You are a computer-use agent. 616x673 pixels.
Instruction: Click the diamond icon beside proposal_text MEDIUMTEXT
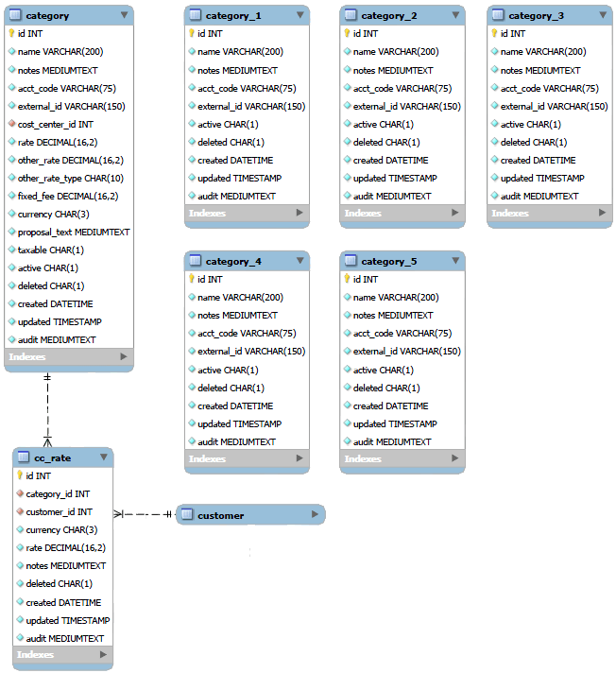tap(12, 232)
